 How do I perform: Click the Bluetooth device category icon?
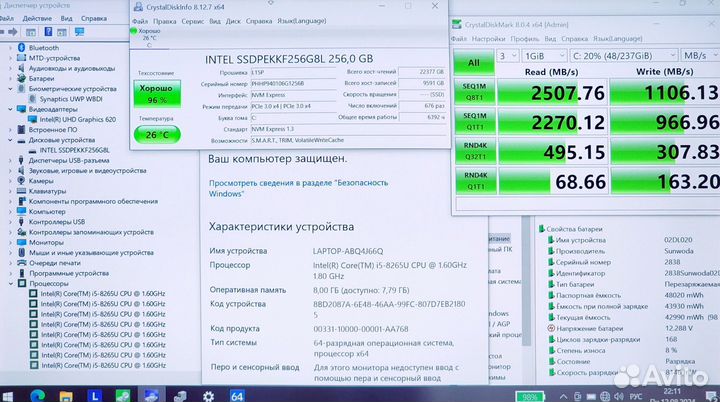pyautogui.click(x=21, y=47)
